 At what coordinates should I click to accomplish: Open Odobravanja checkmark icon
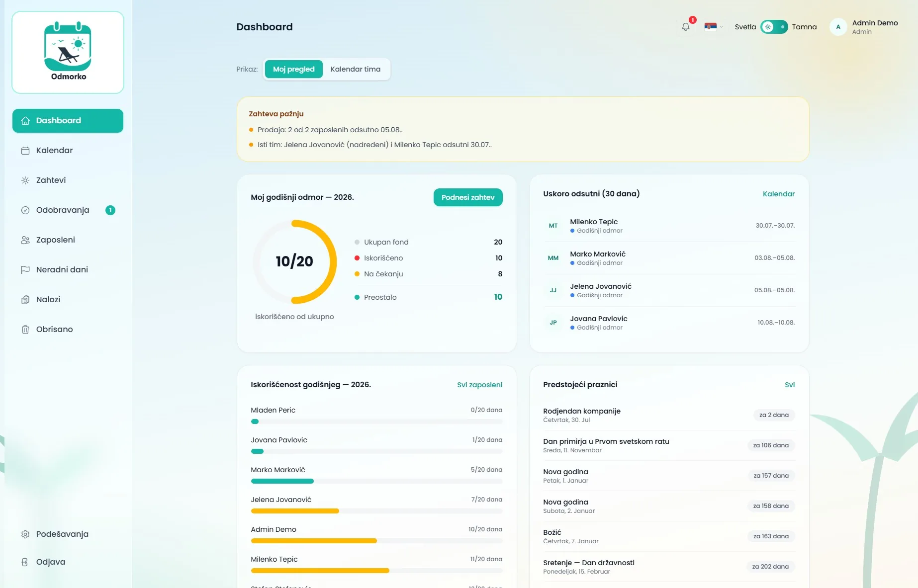(25, 210)
